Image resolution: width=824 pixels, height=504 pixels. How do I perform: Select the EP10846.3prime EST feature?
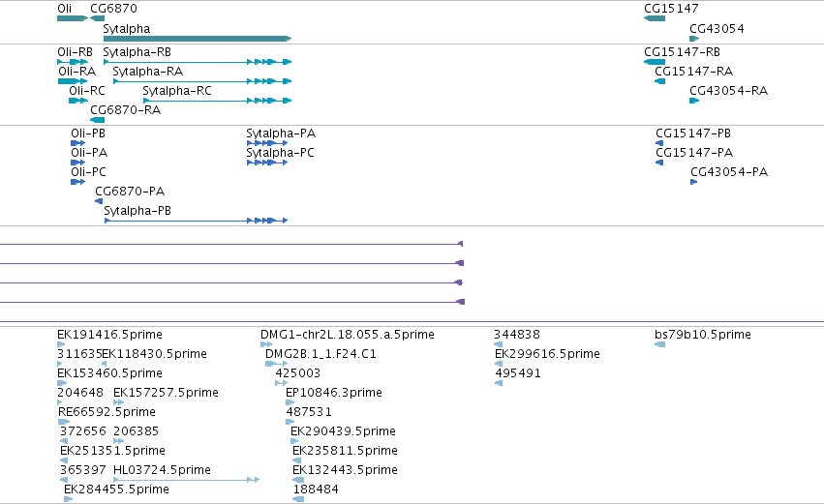tap(290, 402)
